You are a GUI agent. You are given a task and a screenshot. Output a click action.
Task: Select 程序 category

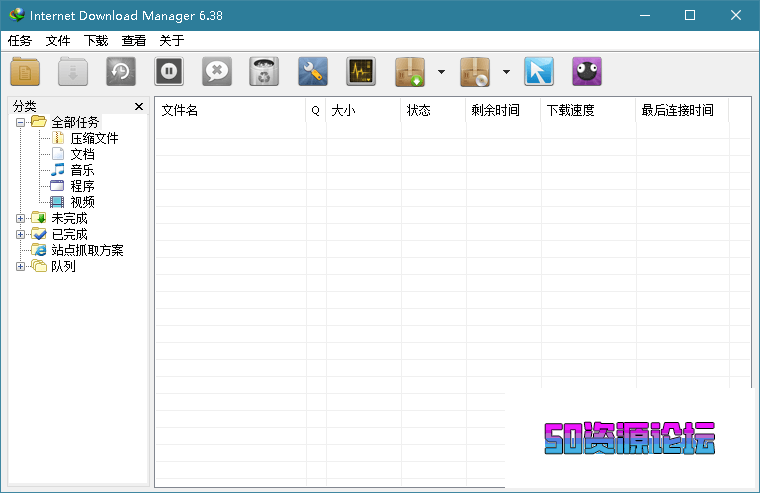(x=82, y=186)
